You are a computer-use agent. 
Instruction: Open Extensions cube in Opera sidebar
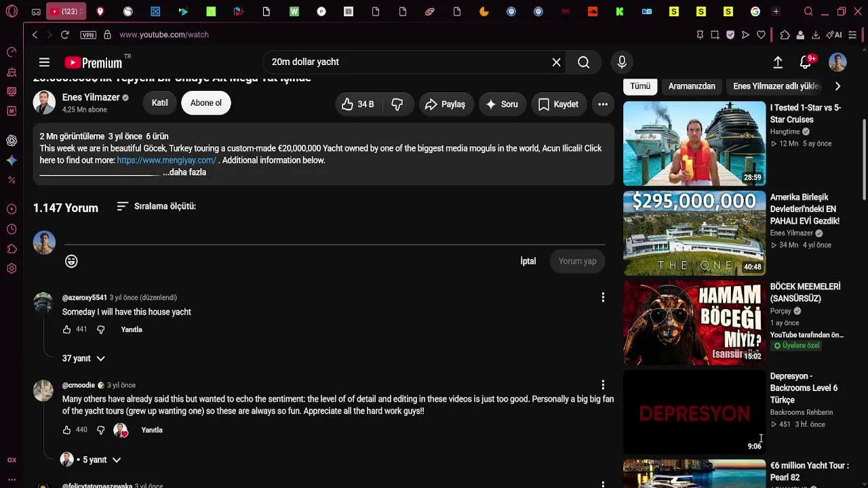[12, 249]
